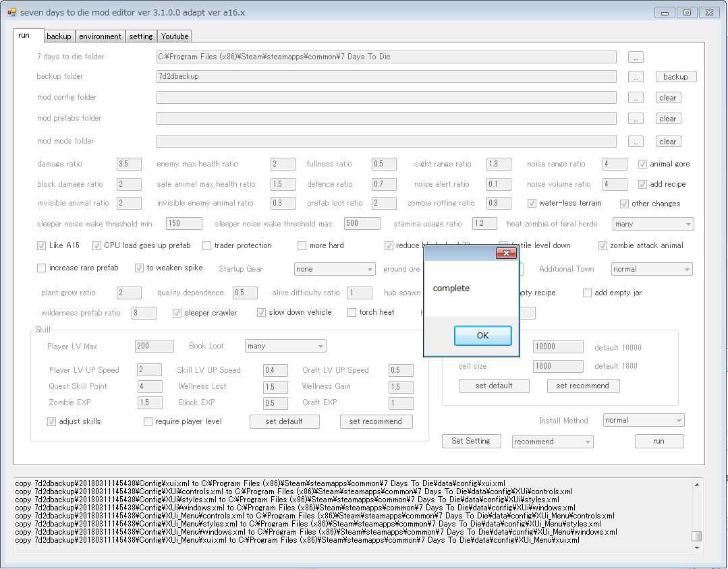This screenshot has height=569, width=728.
Task: Click cell size input field
Action: (558, 366)
